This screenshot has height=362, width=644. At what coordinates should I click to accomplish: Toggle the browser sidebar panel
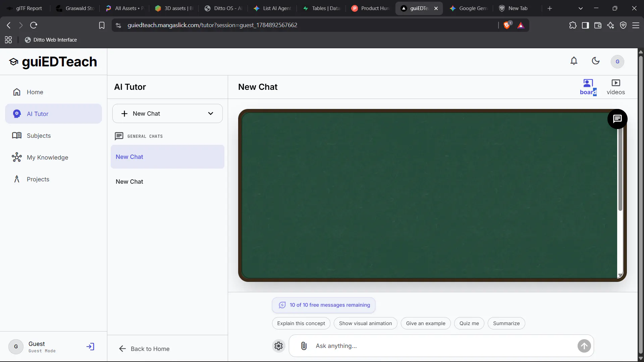click(x=585, y=25)
